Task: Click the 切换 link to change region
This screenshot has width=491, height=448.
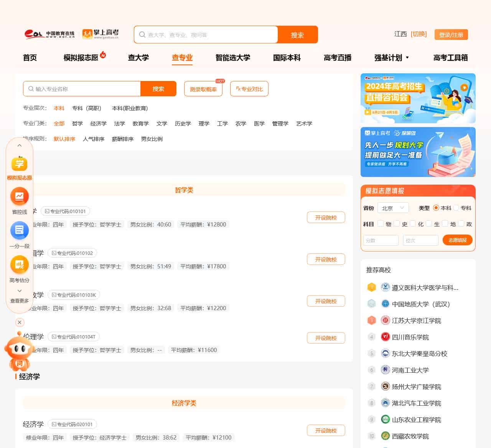Action: click(419, 34)
